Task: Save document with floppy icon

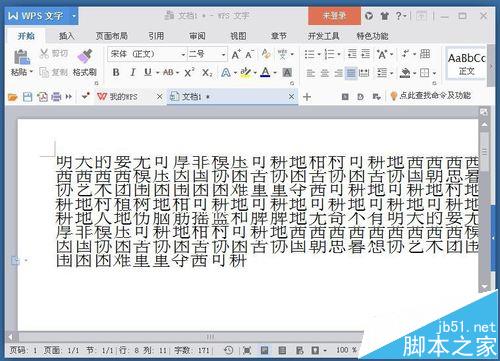Action: click(27, 97)
